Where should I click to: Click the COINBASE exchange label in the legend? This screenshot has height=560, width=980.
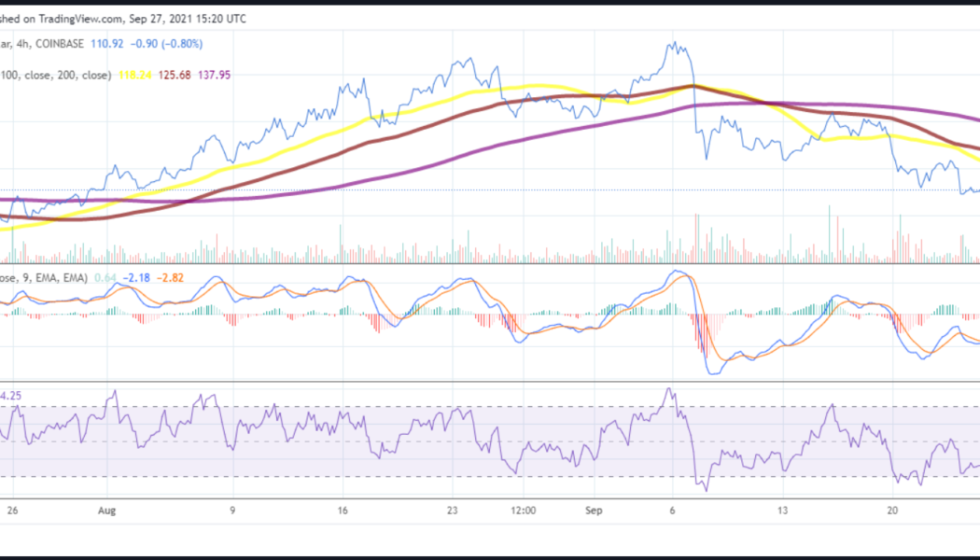tap(61, 43)
